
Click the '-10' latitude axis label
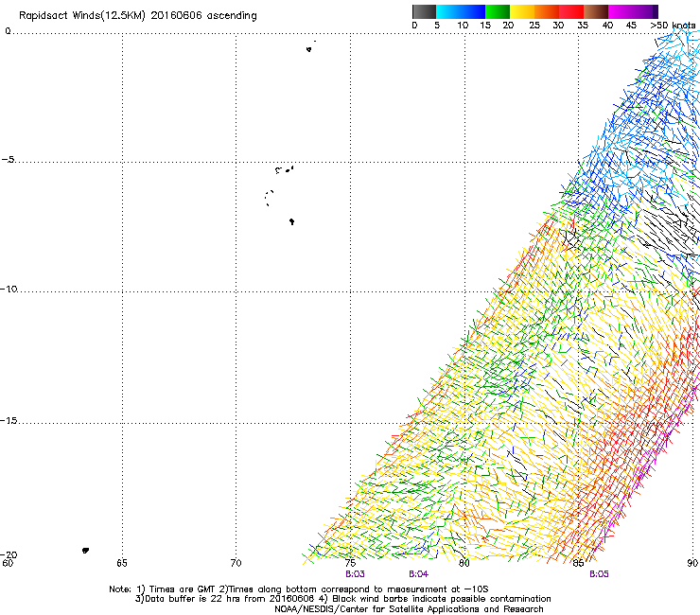9,289
